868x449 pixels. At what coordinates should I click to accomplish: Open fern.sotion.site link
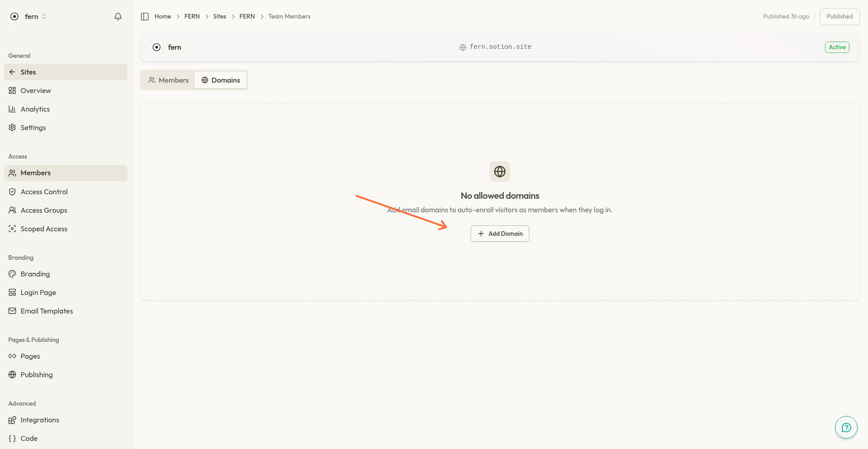coord(495,47)
